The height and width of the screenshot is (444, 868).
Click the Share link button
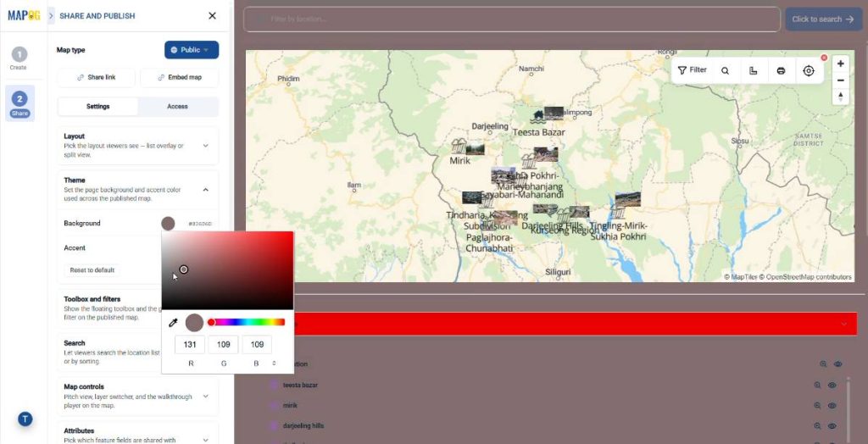click(97, 77)
